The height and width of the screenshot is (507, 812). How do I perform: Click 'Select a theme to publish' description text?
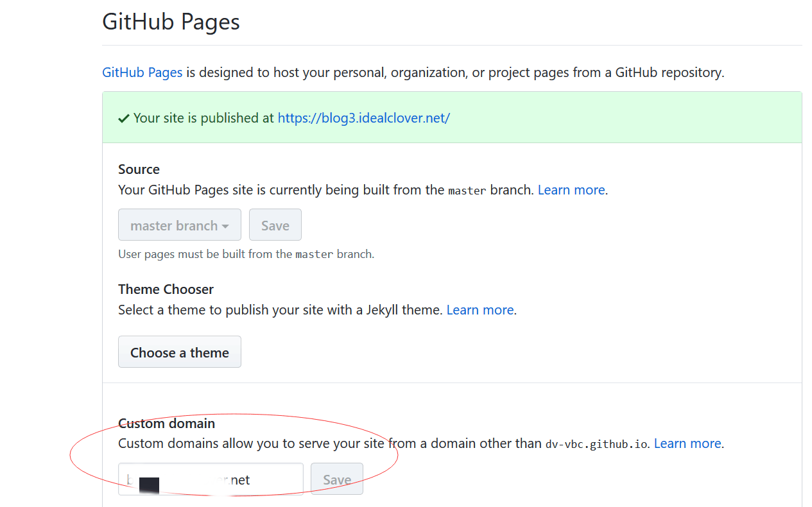click(x=281, y=310)
